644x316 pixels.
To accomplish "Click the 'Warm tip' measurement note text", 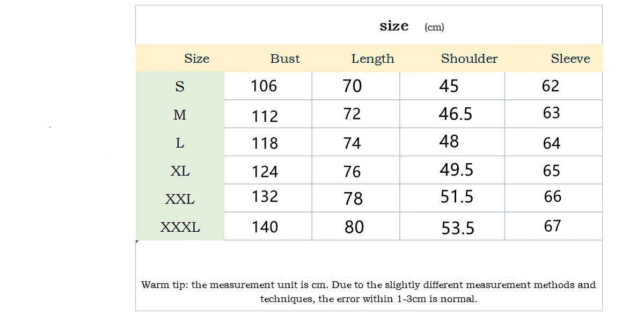I will (368, 292).
